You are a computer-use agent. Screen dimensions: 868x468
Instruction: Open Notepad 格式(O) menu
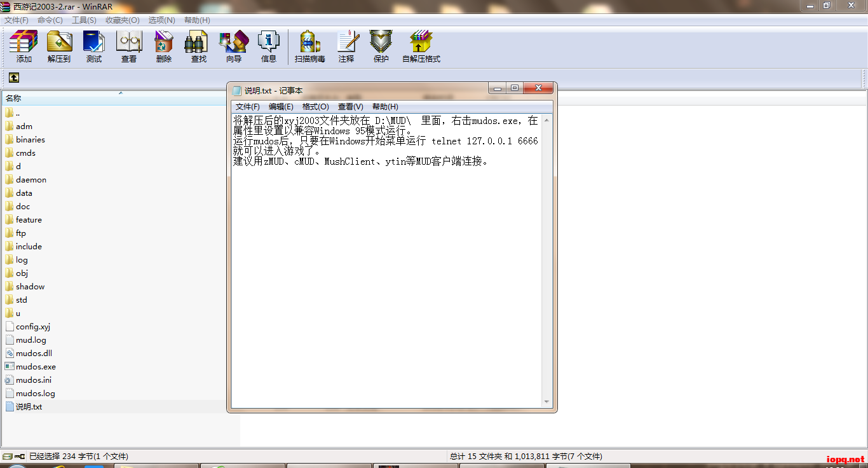pyautogui.click(x=315, y=107)
